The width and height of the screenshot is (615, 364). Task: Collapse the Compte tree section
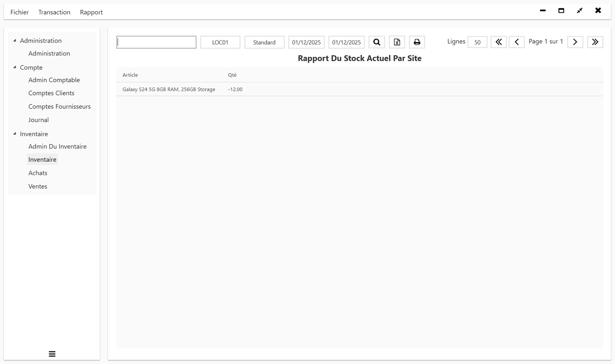pyautogui.click(x=15, y=67)
